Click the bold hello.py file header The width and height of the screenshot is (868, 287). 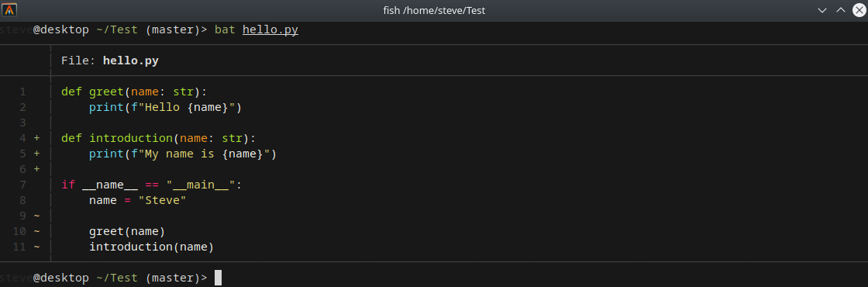pos(131,61)
